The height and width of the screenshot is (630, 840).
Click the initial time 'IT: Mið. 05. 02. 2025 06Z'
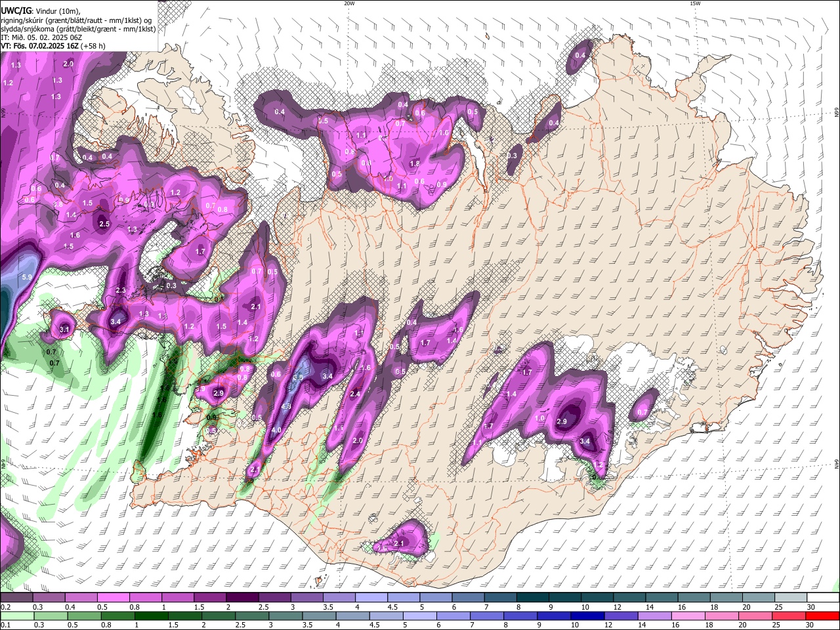coord(41,37)
